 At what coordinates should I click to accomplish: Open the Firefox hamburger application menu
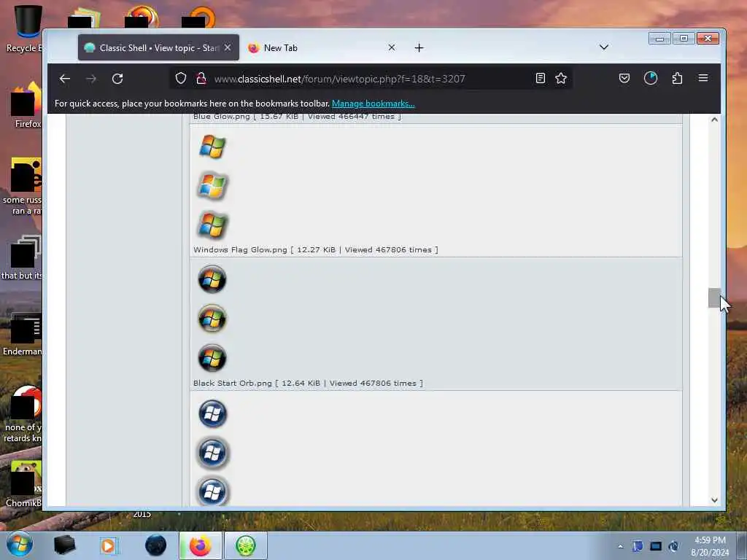coord(703,78)
